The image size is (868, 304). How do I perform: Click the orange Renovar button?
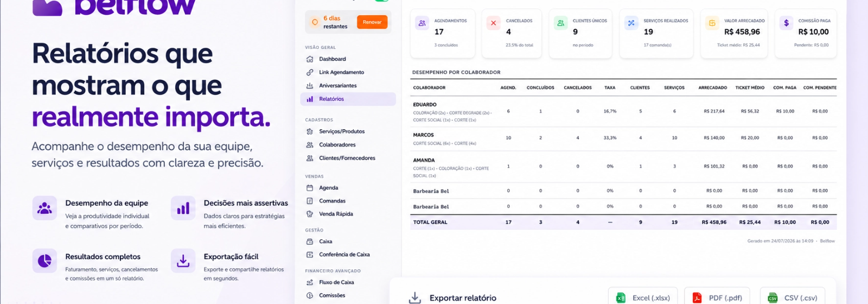tap(372, 22)
